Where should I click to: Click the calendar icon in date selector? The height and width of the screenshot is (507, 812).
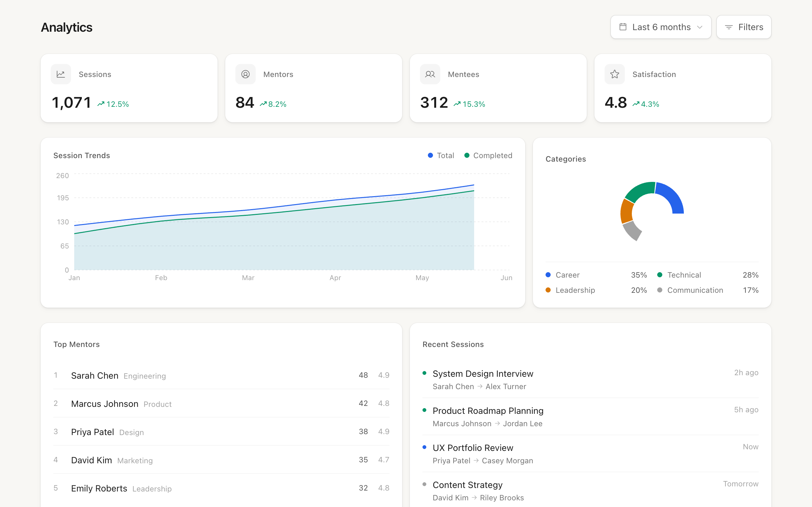pos(623,27)
